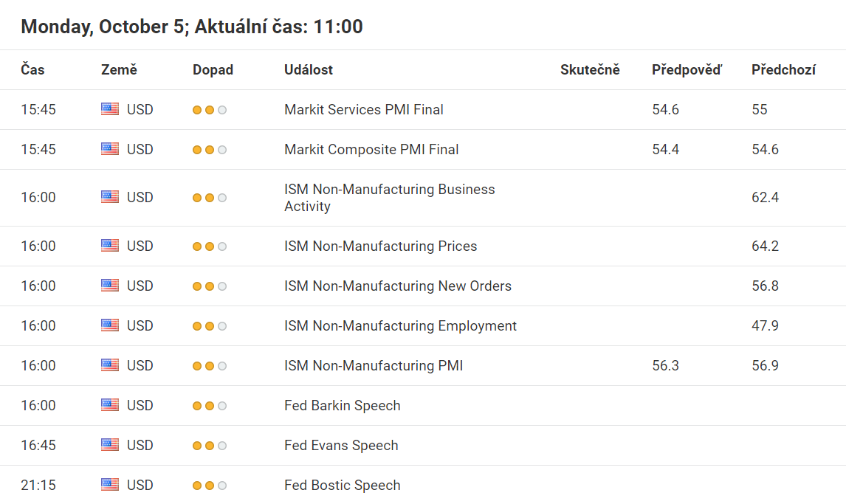Click impact indicator for ISM Non-Manufacturing Employment
846x504 pixels.
[x=210, y=326]
